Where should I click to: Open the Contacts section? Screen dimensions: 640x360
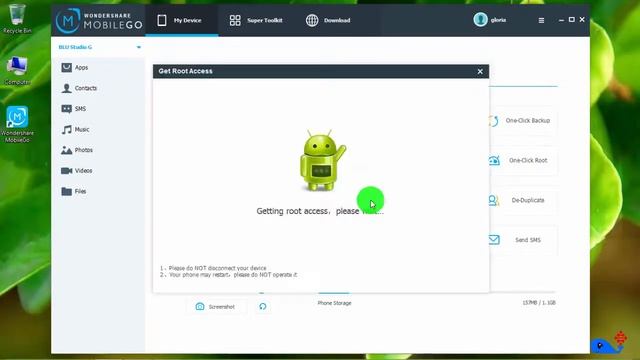[79, 88]
